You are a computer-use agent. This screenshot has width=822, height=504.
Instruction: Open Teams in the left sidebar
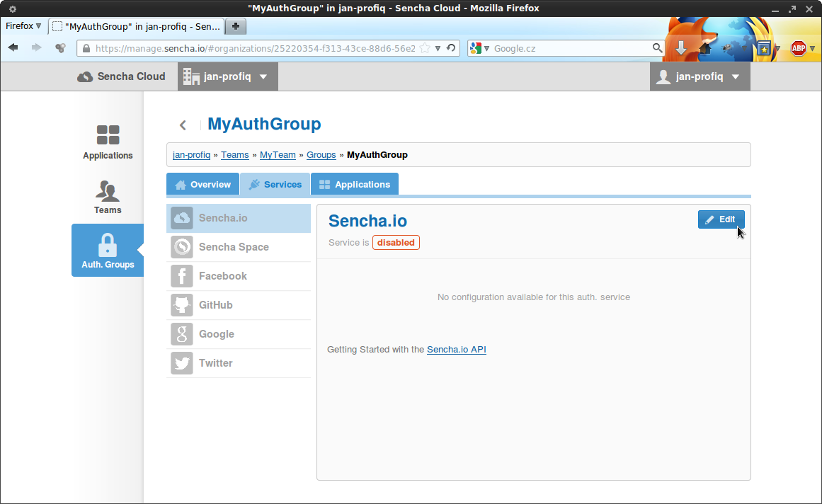(x=108, y=197)
